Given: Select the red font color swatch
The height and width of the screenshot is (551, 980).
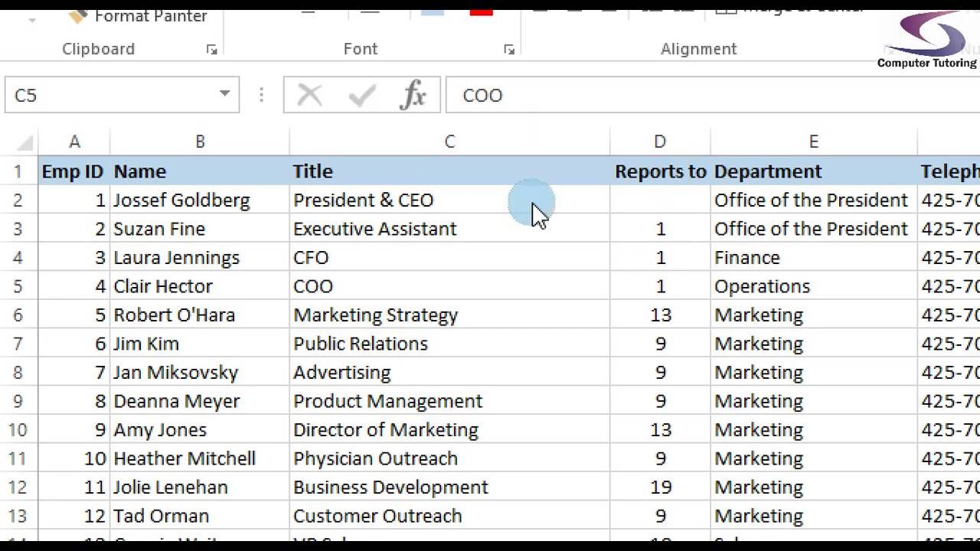Looking at the screenshot, I should (482, 11).
